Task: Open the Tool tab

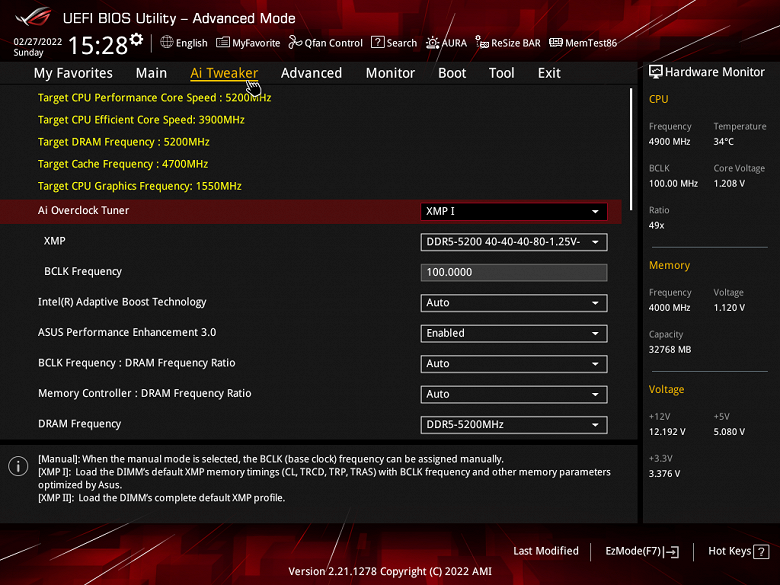Action: 501,73
